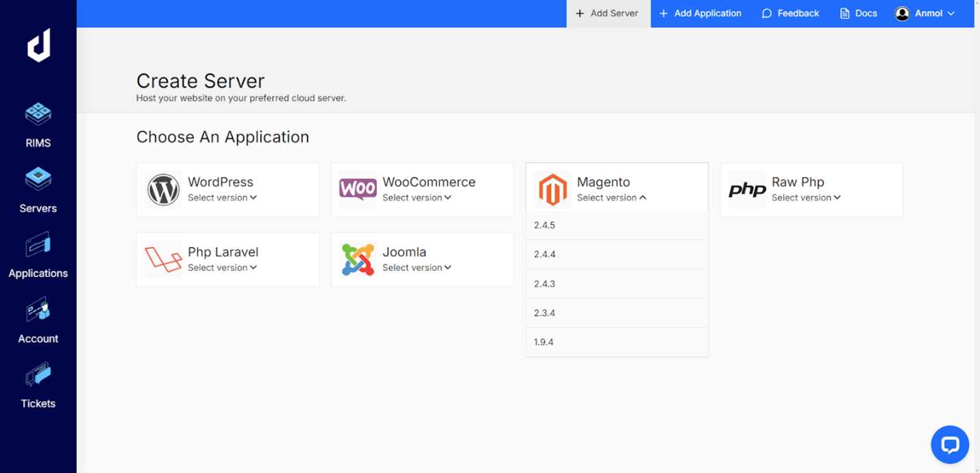980x473 pixels.
Task: Expand WordPress Select version dropdown
Action: [223, 197]
